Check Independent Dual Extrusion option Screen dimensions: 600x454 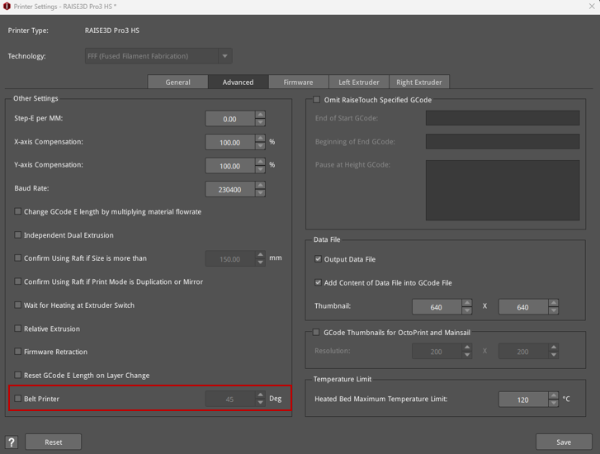click(18, 235)
